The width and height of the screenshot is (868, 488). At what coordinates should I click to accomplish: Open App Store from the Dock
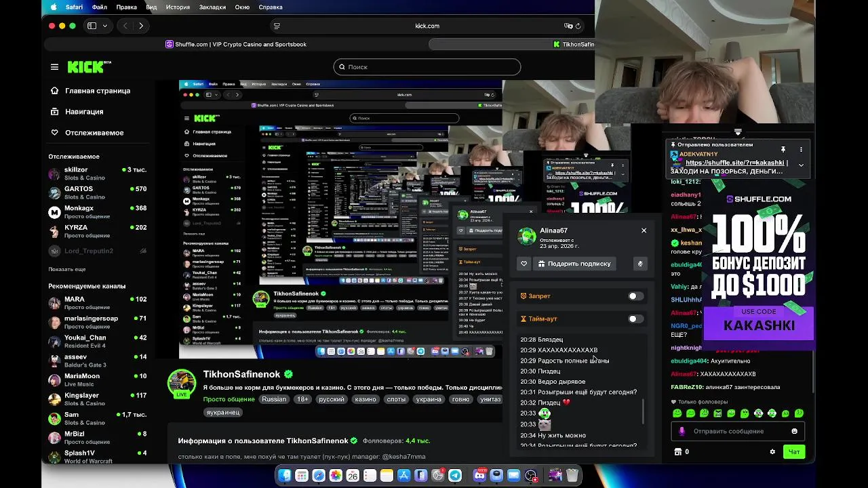click(x=403, y=476)
